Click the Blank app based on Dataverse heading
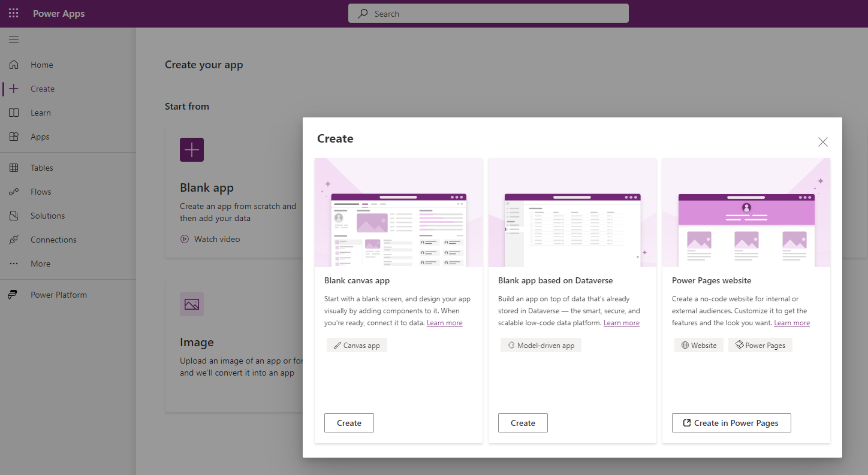The image size is (868, 475). pos(556,280)
